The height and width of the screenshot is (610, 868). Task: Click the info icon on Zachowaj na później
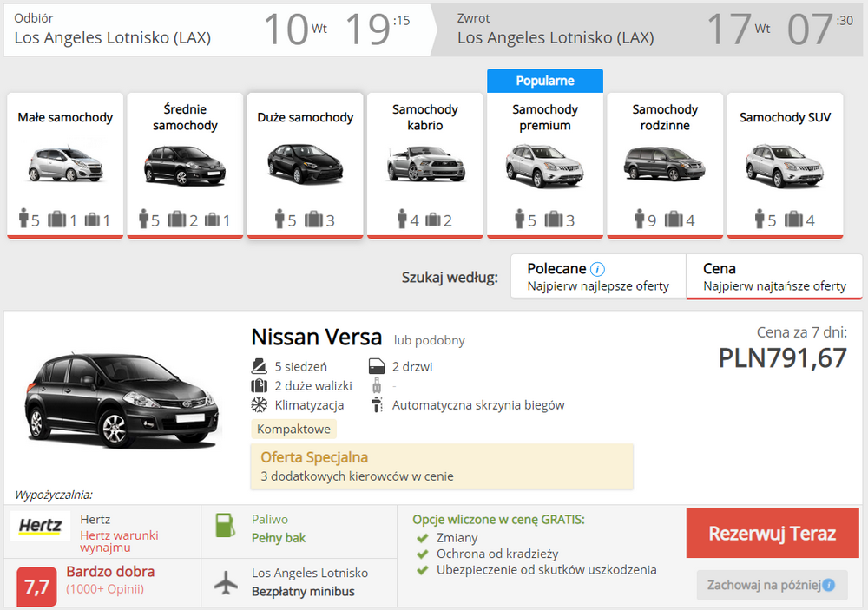[829, 585]
